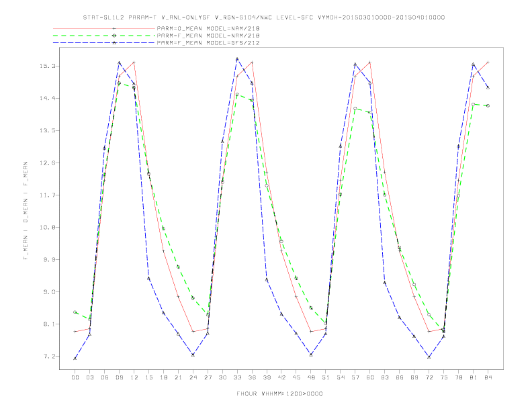Click the green circle marker in legend

point(114,36)
